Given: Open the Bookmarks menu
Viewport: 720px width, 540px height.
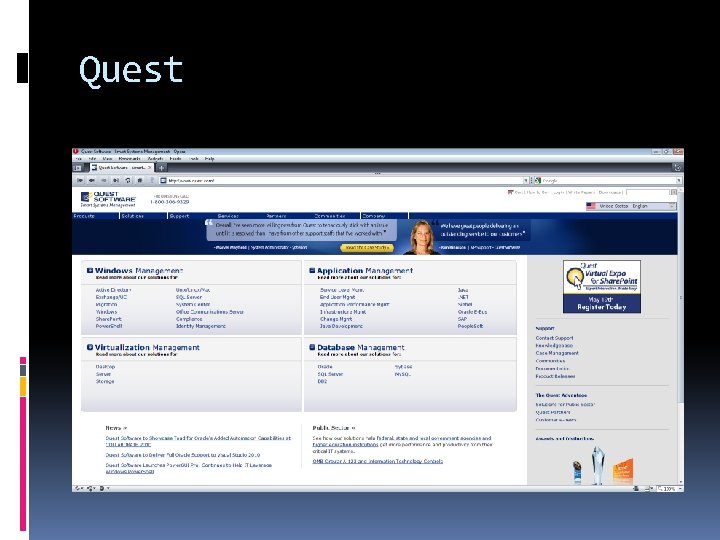Looking at the screenshot, I should coord(129,159).
